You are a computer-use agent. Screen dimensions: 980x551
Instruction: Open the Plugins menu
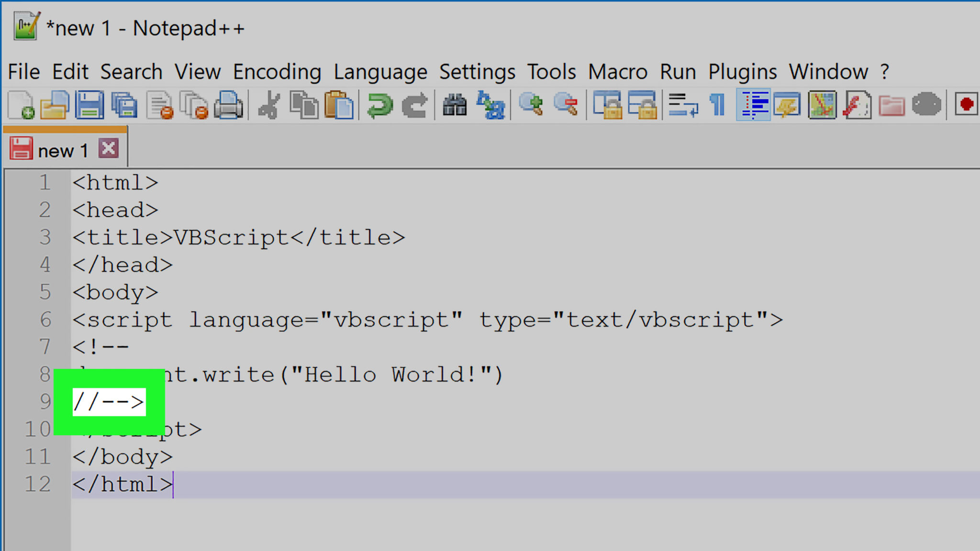[x=743, y=71]
